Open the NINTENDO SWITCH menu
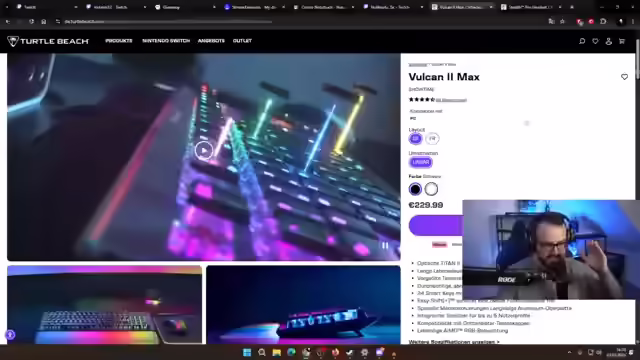Screen dimensions: 640x360 point(166,41)
